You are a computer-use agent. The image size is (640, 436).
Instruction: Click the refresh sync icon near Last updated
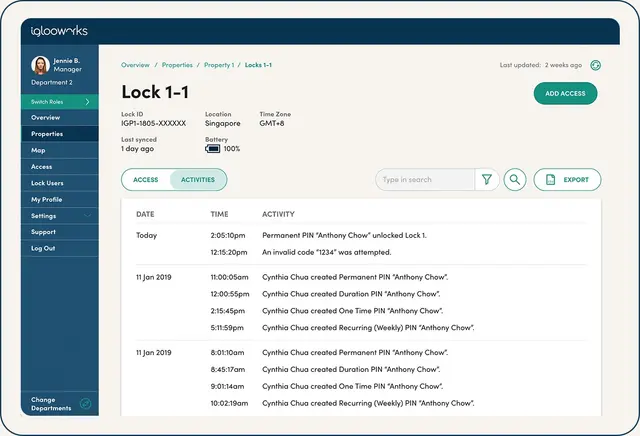(x=596, y=65)
